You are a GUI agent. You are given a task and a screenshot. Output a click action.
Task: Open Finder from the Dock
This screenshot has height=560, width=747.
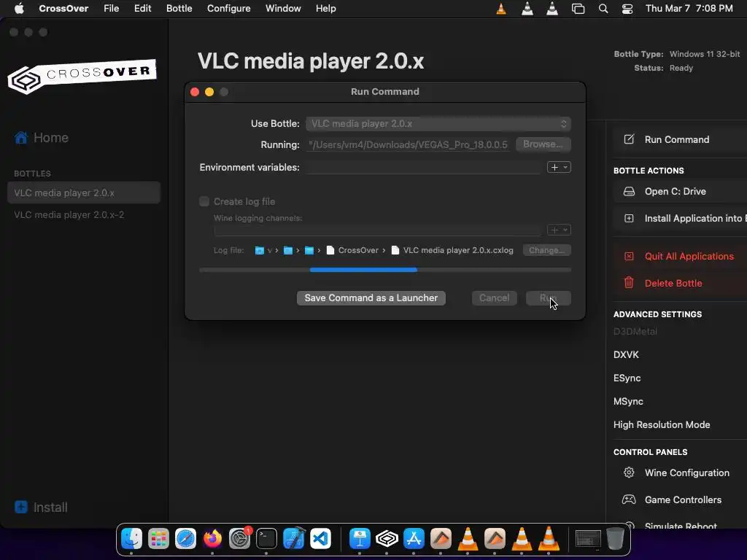[x=131, y=539]
